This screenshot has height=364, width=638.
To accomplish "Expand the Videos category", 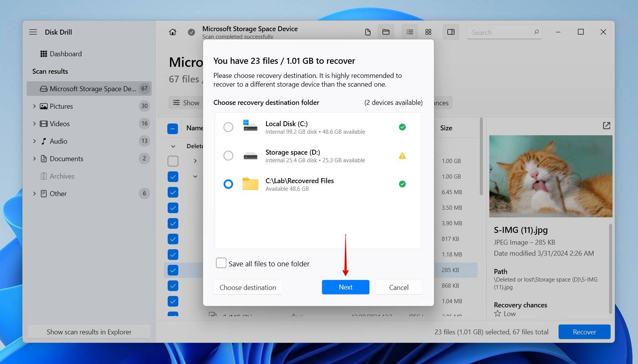I will coord(34,123).
